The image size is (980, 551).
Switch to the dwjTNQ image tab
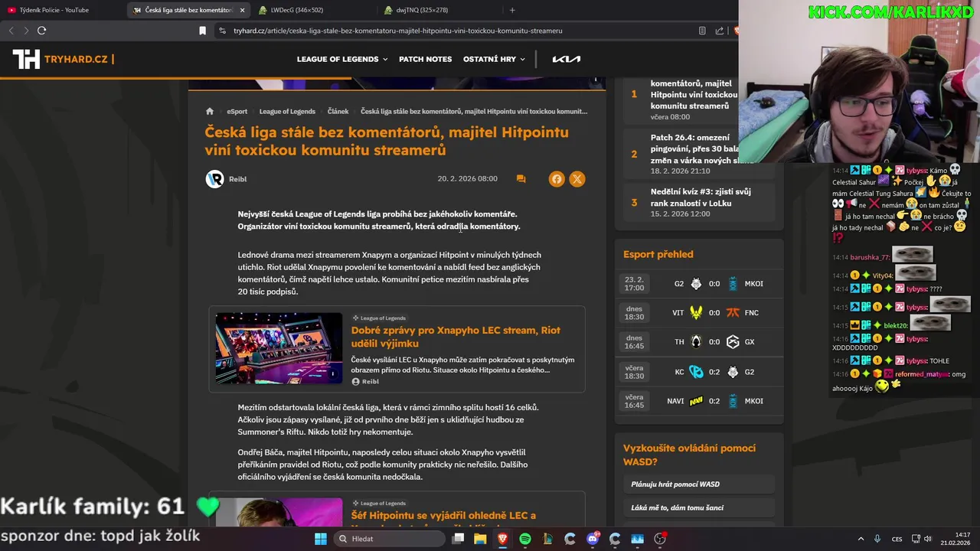tap(440, 10)
